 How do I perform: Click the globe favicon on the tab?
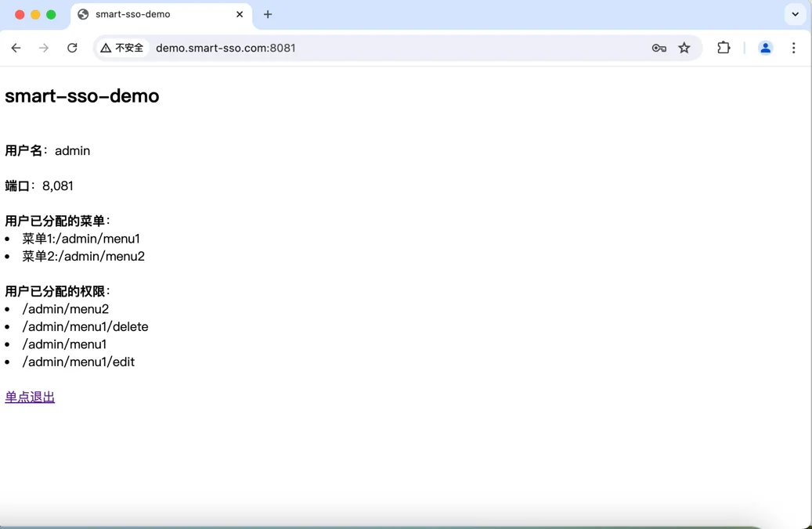tap(83, 15)
